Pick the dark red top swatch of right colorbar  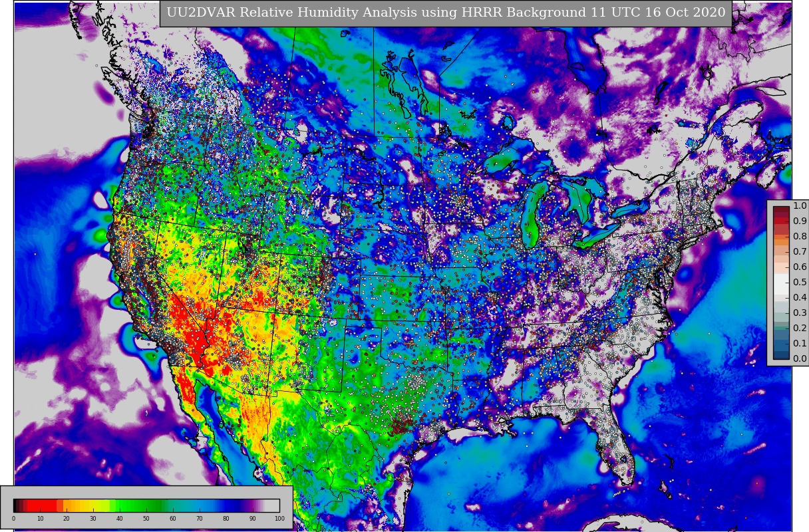781,210
